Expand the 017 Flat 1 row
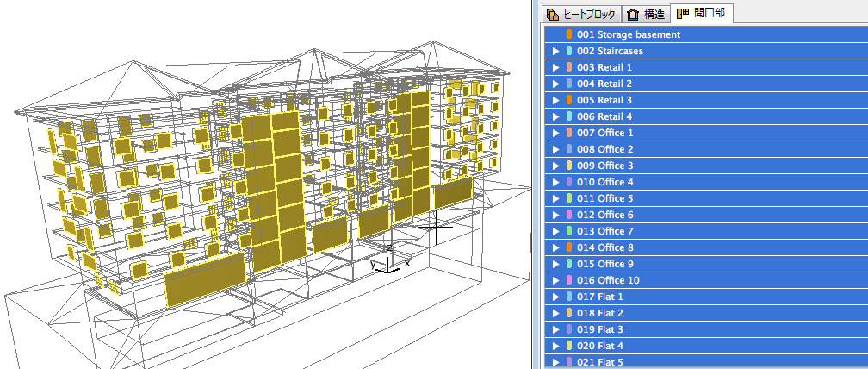This screenshot has width=868, height=369. tap(556, 297)
